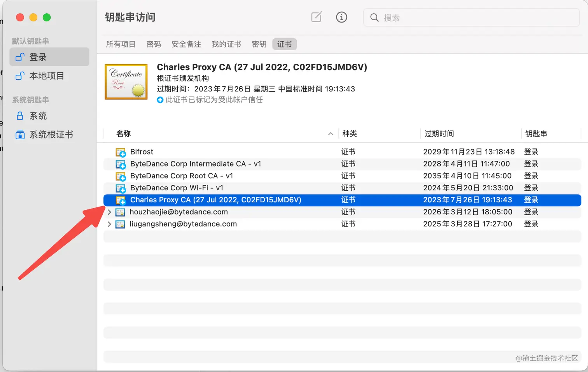Click the Bifrost certificate icon

tap(121, 152)
